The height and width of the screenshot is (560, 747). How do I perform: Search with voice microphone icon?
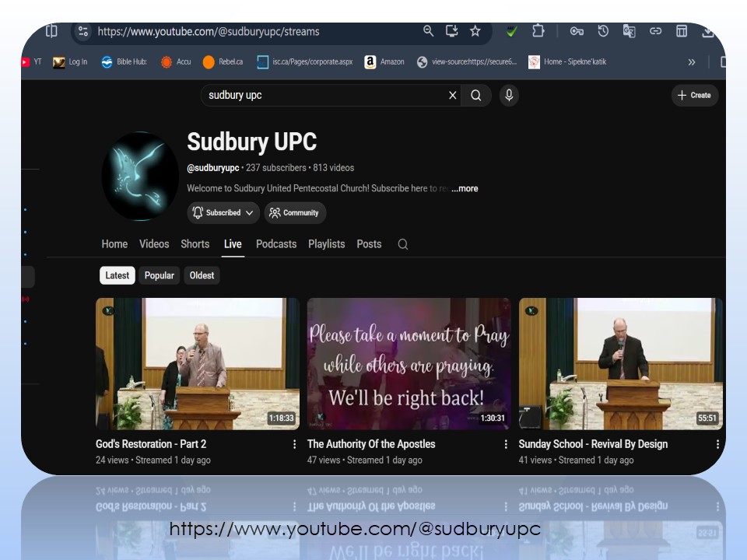click(x=509, y=95)
